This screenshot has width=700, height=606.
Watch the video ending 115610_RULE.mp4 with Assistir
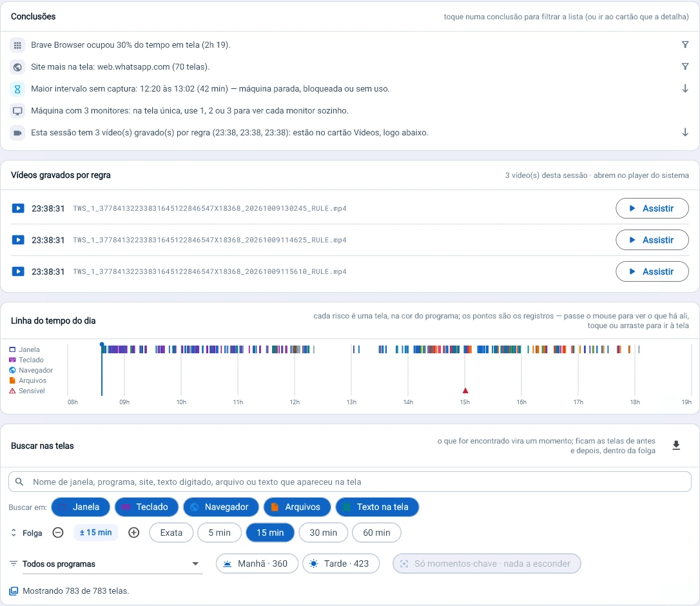tap(652, 271)
